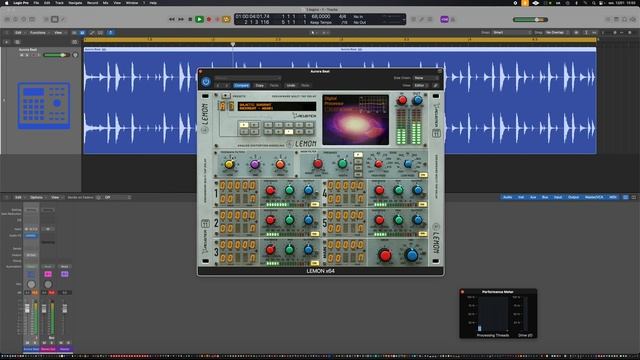The width and height of the screenshot is (640, 360).
Task: Open the Drag mode dropdown in Tracks area
Action: tap(557, 32)
